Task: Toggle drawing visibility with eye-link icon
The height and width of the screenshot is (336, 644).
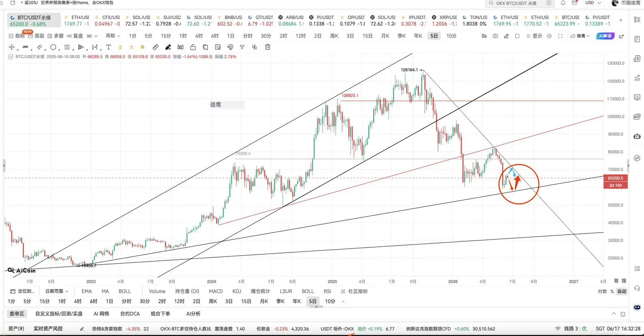Action: [230, 47]
